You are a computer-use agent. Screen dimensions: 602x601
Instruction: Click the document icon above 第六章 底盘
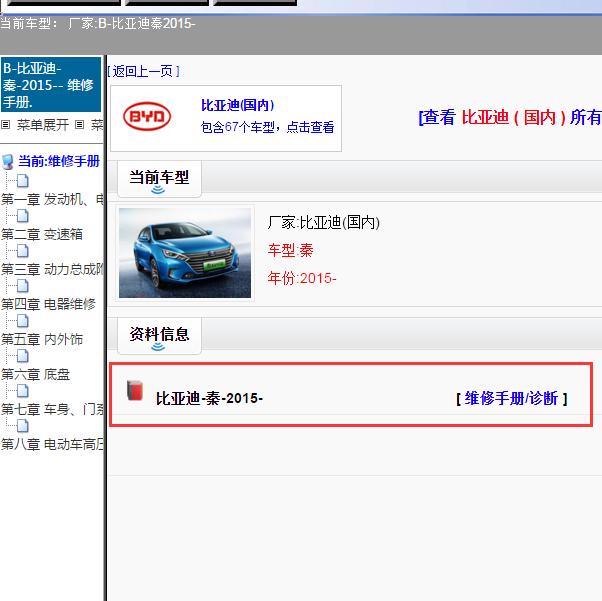click(x=23, y=356)
